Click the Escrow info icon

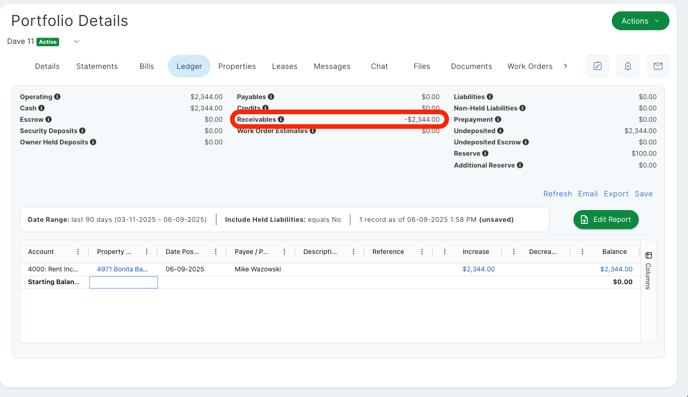tap(49, 119)
